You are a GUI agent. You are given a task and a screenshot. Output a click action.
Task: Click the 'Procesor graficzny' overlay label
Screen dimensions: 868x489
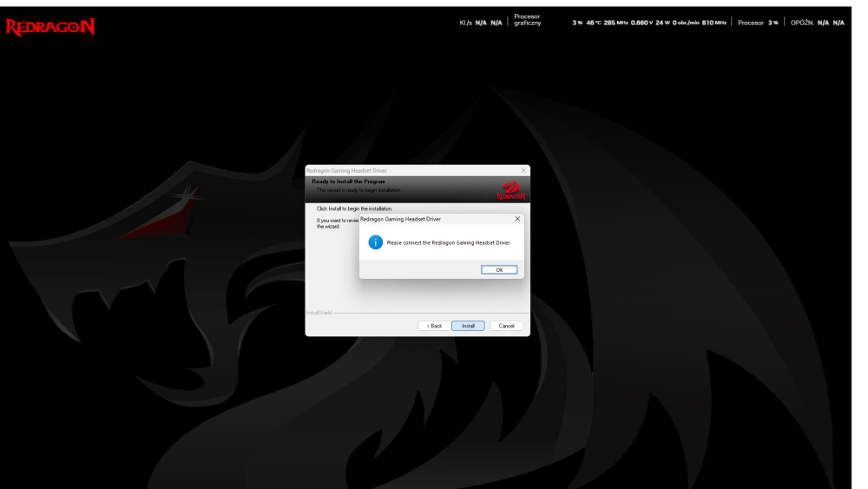pos(527,20)
